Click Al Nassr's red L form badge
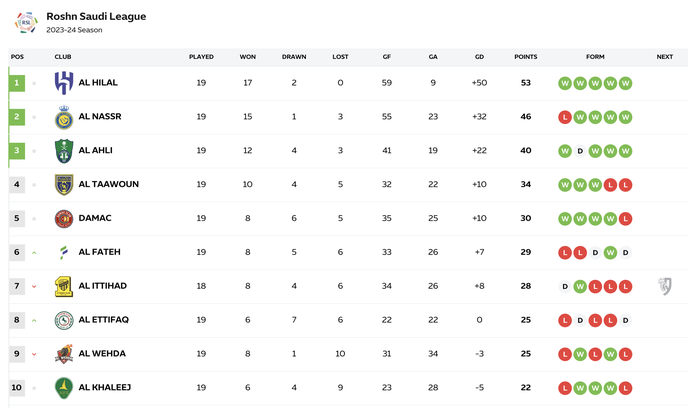 coord(565,117)
